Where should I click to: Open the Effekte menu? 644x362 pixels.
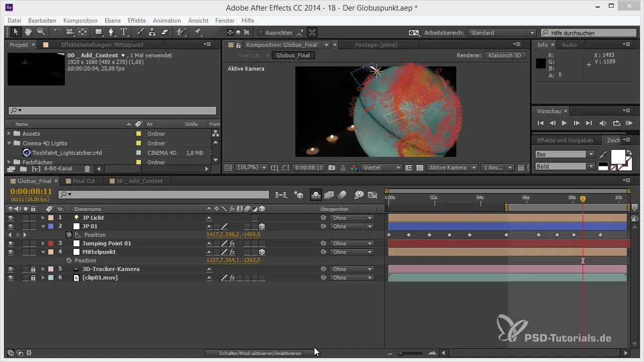137,21
